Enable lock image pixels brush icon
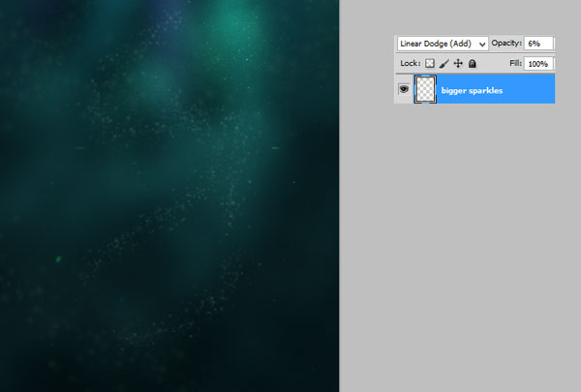 click(x=444, y=64)
